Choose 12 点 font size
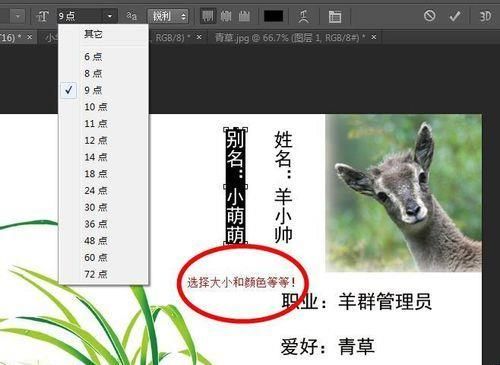Screen dimensions: 500x365 pyautogui.click(x=103, y=140)
